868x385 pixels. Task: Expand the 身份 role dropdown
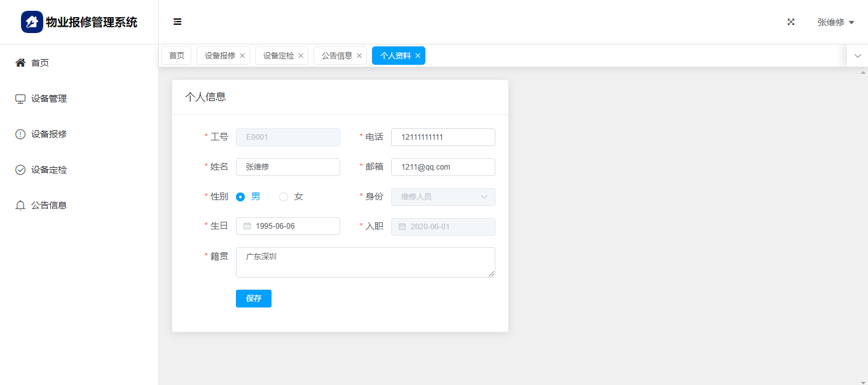443,197
